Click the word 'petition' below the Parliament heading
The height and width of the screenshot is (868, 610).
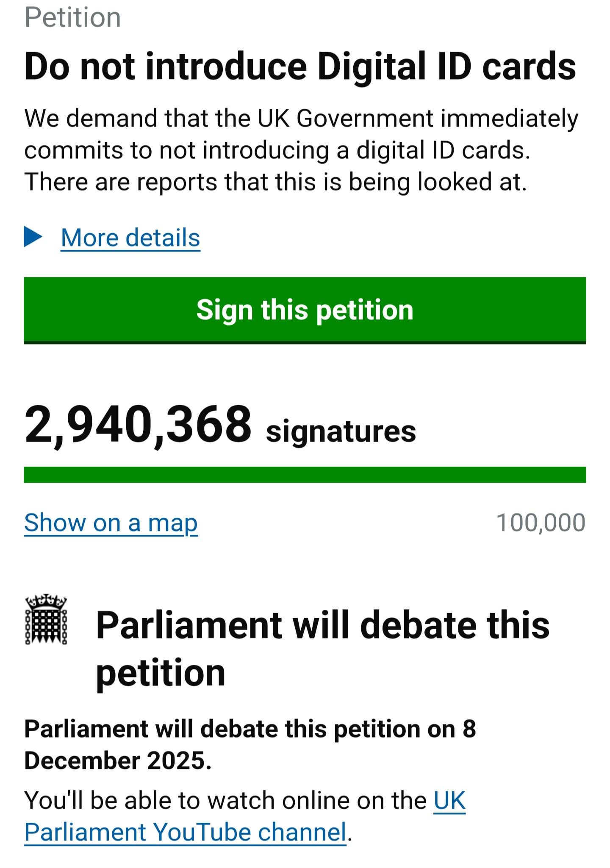(161, 673)
